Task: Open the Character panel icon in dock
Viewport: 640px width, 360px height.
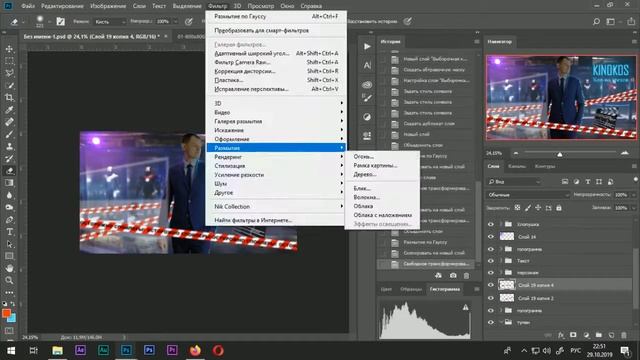Action: point(367,65)
